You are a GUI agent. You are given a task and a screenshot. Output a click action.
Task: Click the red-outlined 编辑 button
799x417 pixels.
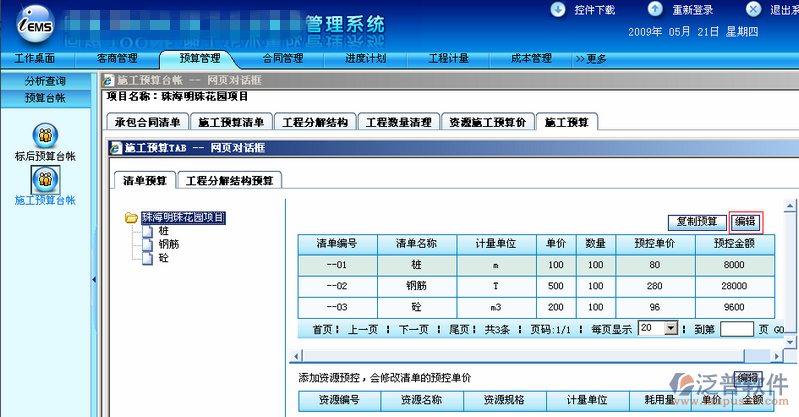745,221
